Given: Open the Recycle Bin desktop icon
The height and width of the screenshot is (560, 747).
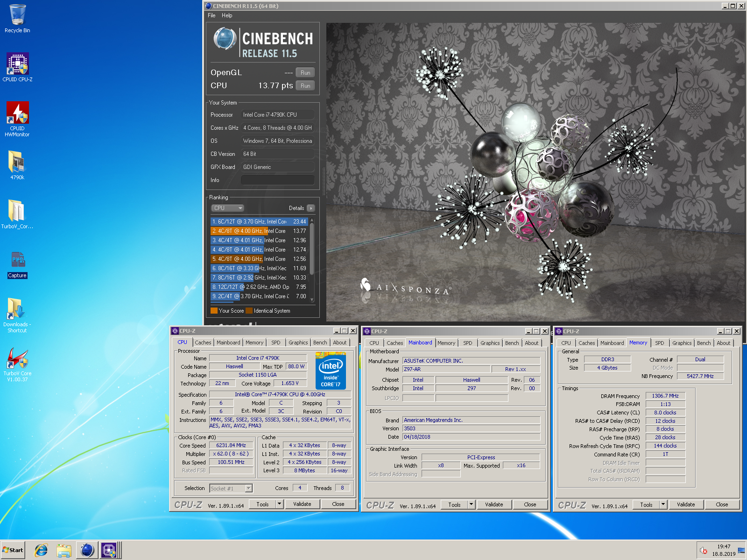Looking at the screenshot, I should click(x=17, y=19).
